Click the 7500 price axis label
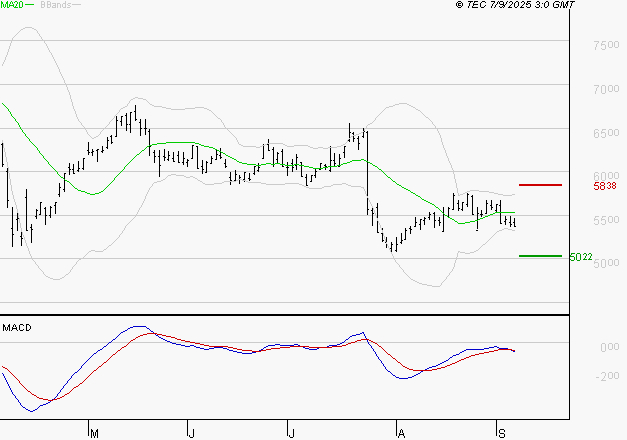 click(x=605, y=47)
